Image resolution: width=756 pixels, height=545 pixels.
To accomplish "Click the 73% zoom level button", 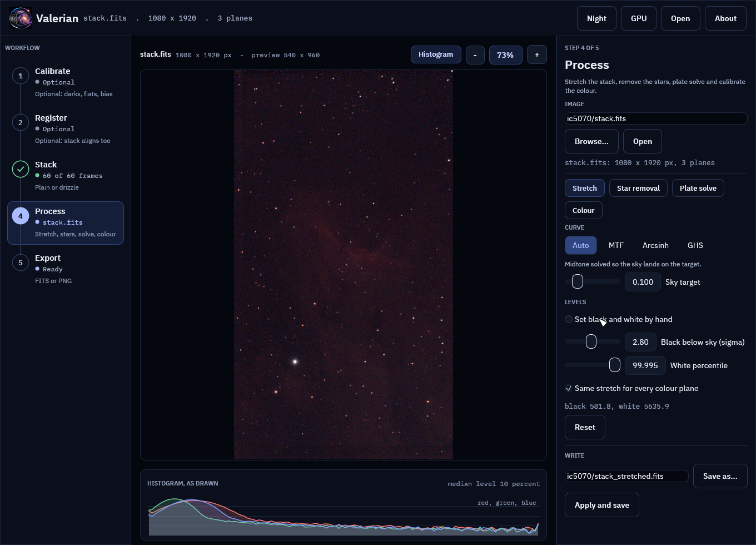I will 505,55.
